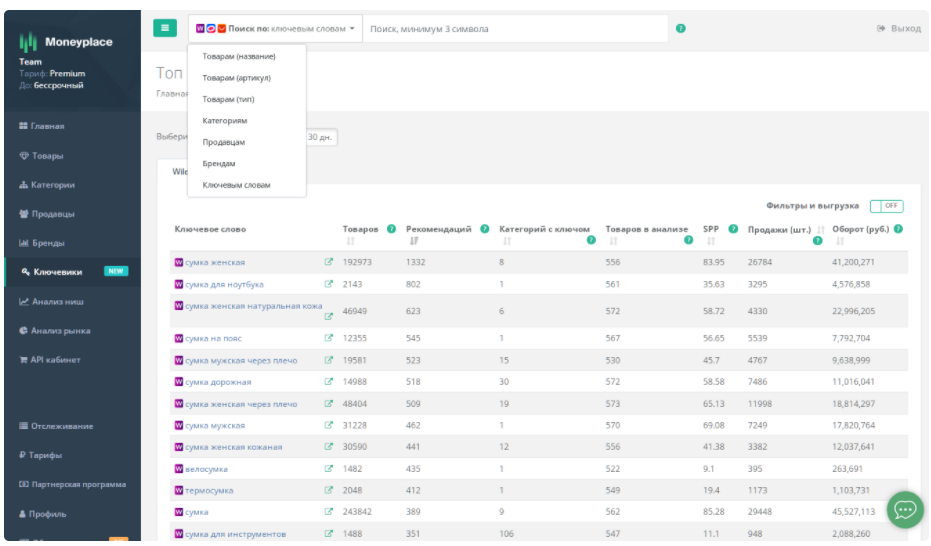The width and height of the screenshot is (931, 546).
Task: Toggle Фильтры и выгрузка OFF switch
Action: point(886,206)
